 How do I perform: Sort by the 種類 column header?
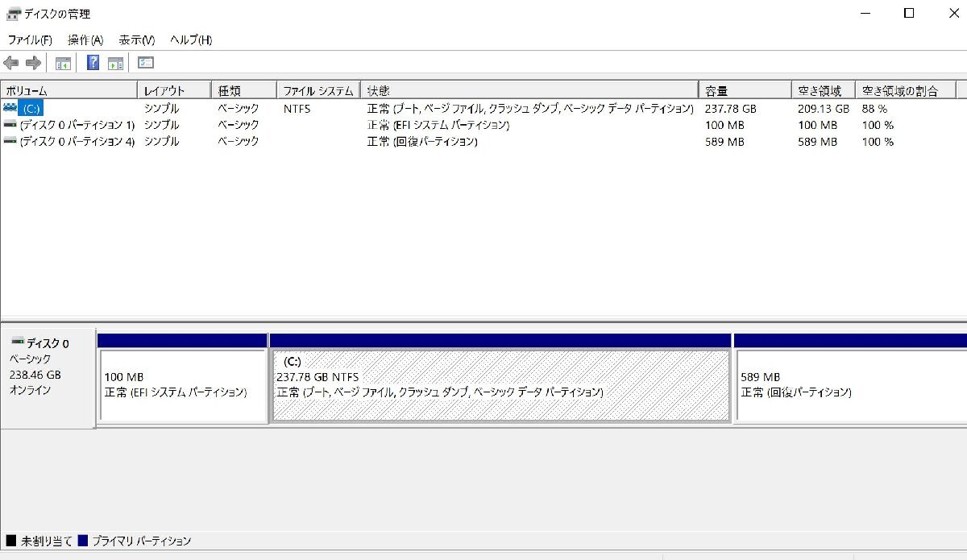[x=243, y=90]
